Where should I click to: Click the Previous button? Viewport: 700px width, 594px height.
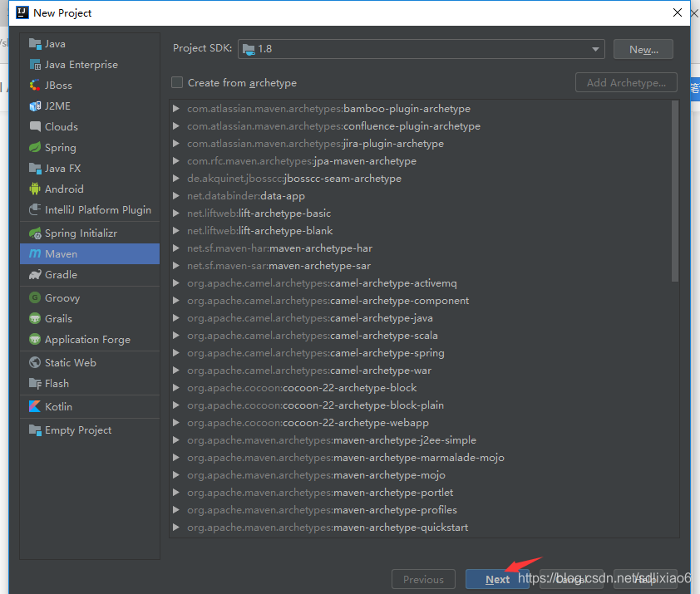pyautogui.click(x=423, y=579)
